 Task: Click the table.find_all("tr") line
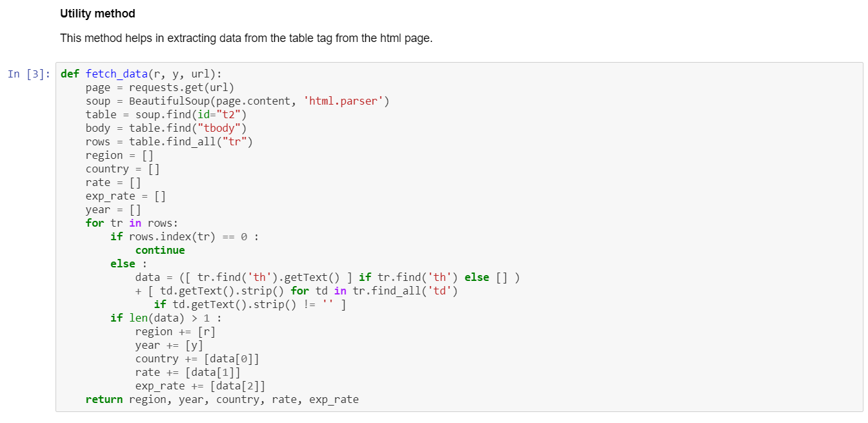[169, 141]
